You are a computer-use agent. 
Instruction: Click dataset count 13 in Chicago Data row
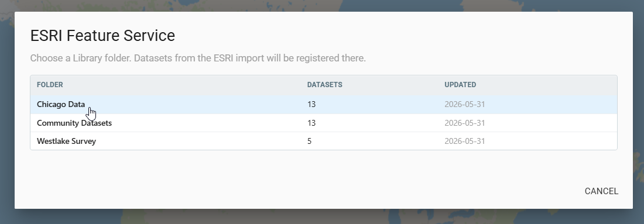(x=311, y=104)
